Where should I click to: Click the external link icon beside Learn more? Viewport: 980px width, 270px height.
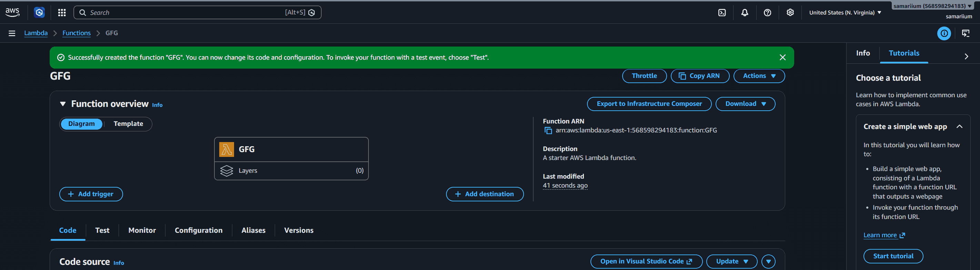point(902,236)
